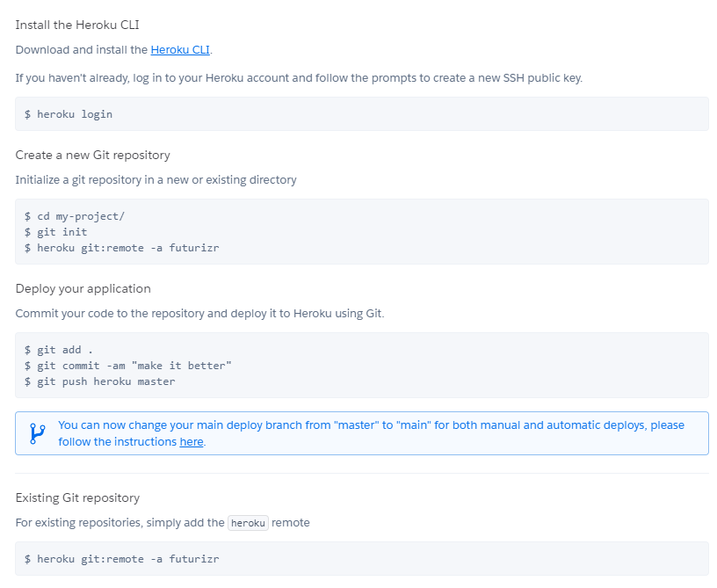Click git:remote command under Existing Git repository
The width and height of the screenshot is (717, 588).
pyautogui.click(x=122, y=559)
